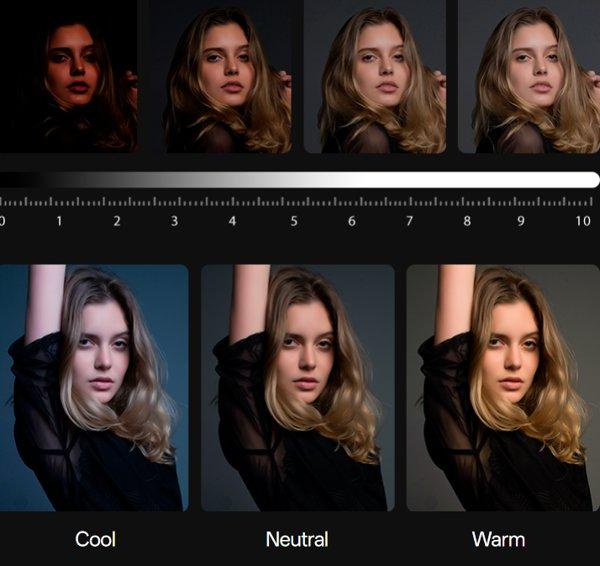Click the number 2 on the ruler

117,221
